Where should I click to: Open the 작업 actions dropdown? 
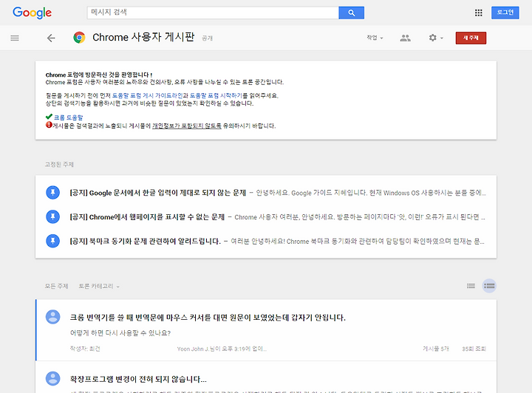375,38
